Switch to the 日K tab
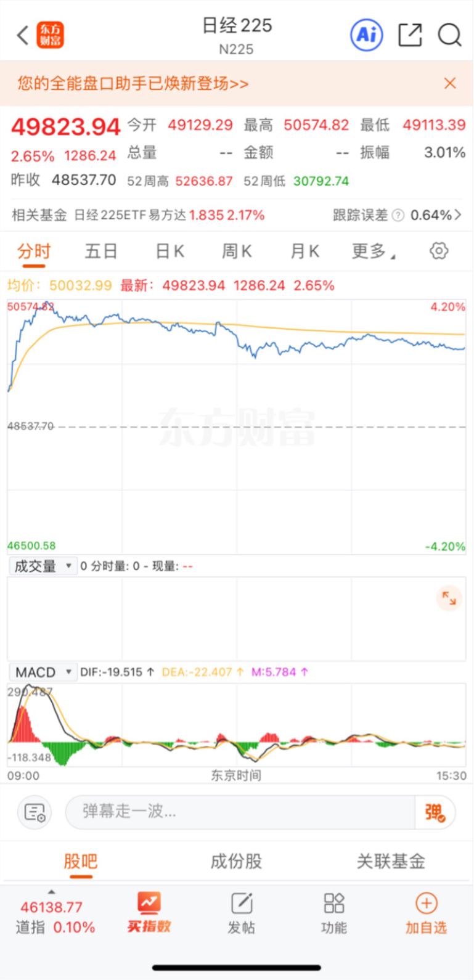This screenshot has height=980, width=474. click(170, 251)
